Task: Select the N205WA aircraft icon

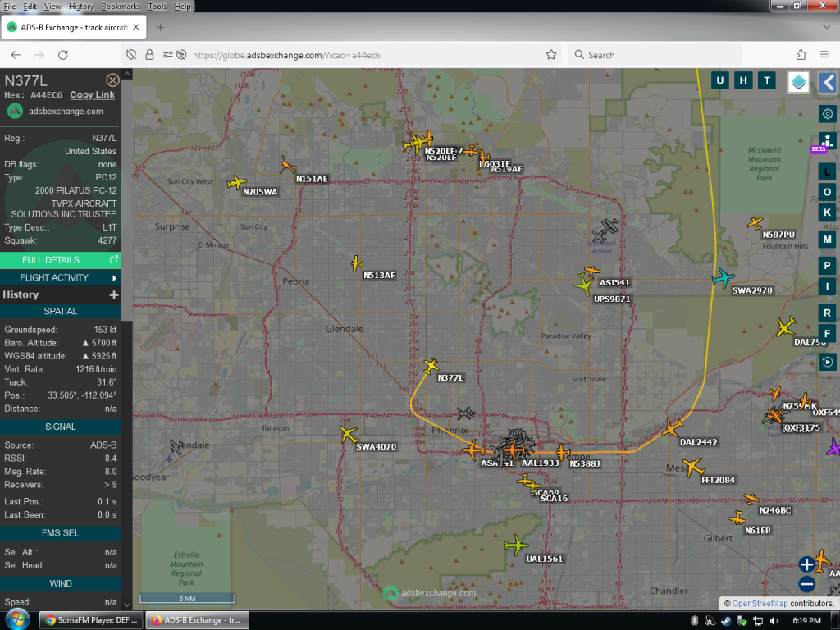Action: tap(236, 183)
